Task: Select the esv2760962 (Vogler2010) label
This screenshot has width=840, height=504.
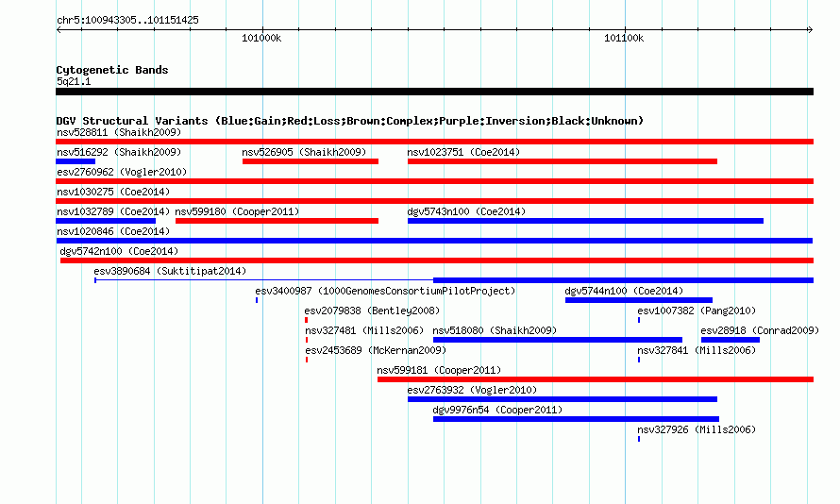Action: coord(122,172)
